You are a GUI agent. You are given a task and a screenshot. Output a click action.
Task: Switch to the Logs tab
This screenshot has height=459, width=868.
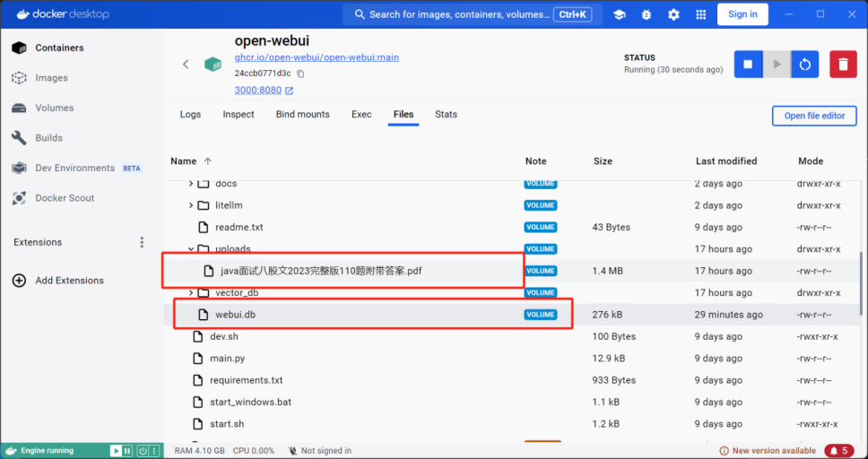(x=190, y=115)
